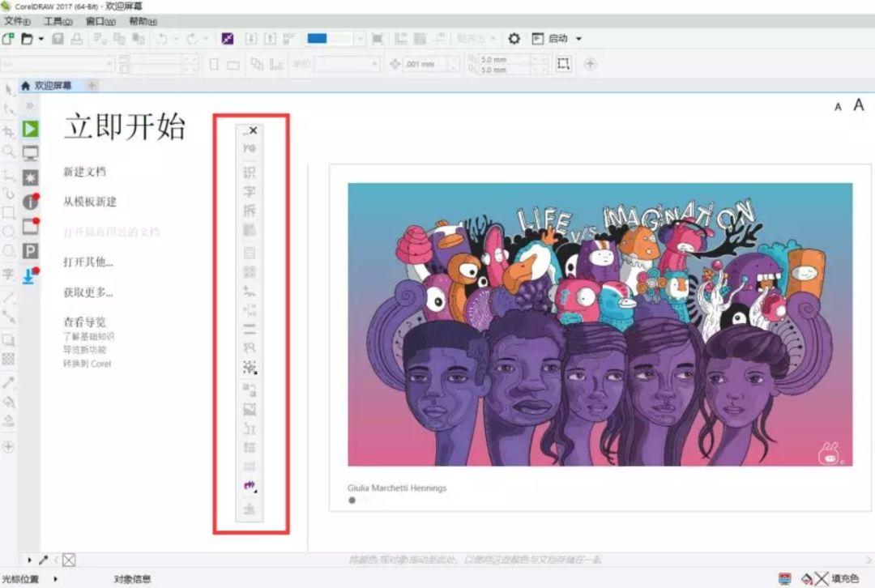Open the 文件 menu
Image resolution: width=875 pixels, height=588 pixels.
coord(15,20)
